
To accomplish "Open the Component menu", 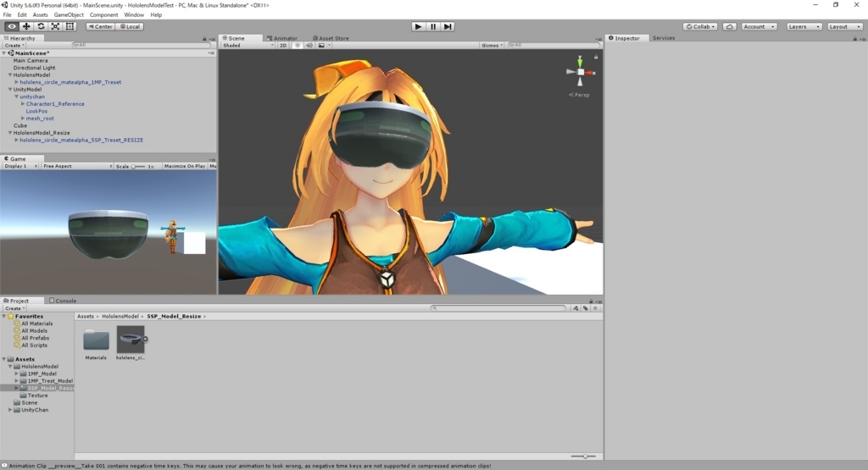I will click(x=103, y=15).
